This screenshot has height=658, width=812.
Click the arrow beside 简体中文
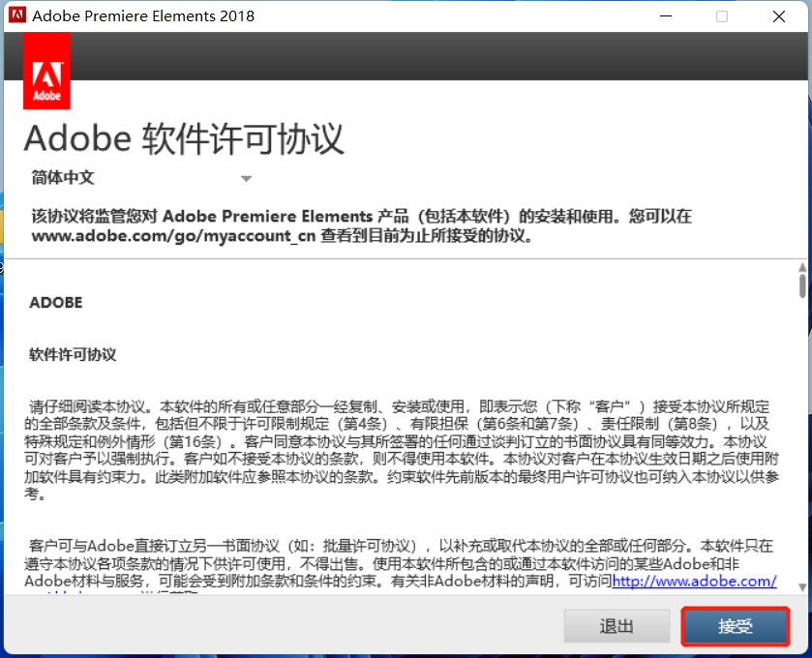pos(246,179)
